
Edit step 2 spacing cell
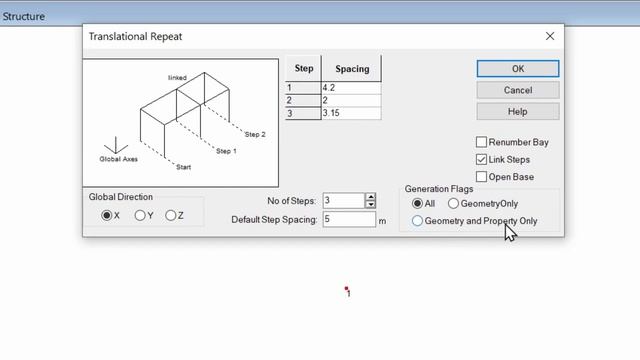pos(351,100)
